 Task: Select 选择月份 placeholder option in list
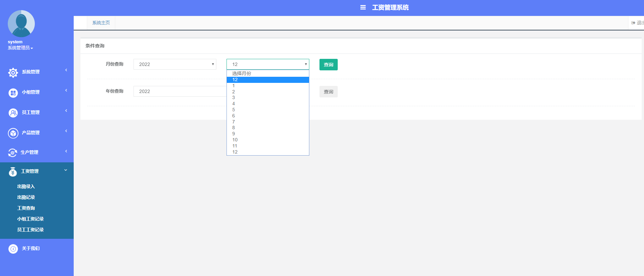pyautogui.click(x=268, y=73)
